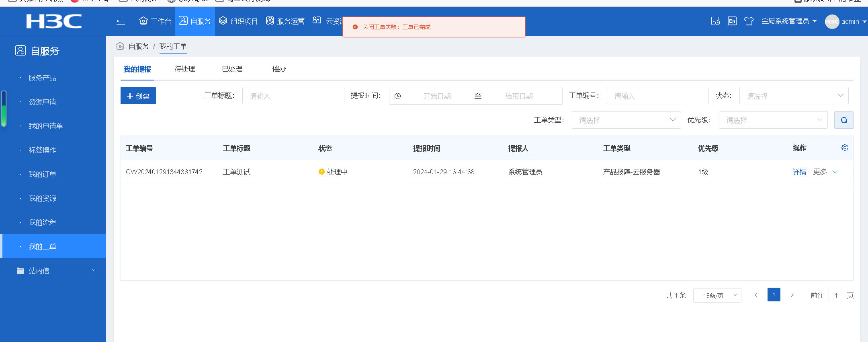Viewport: 868px width, 342px height.
Task: Open the 工作台 workbench menu
Action: pos(155,21)
